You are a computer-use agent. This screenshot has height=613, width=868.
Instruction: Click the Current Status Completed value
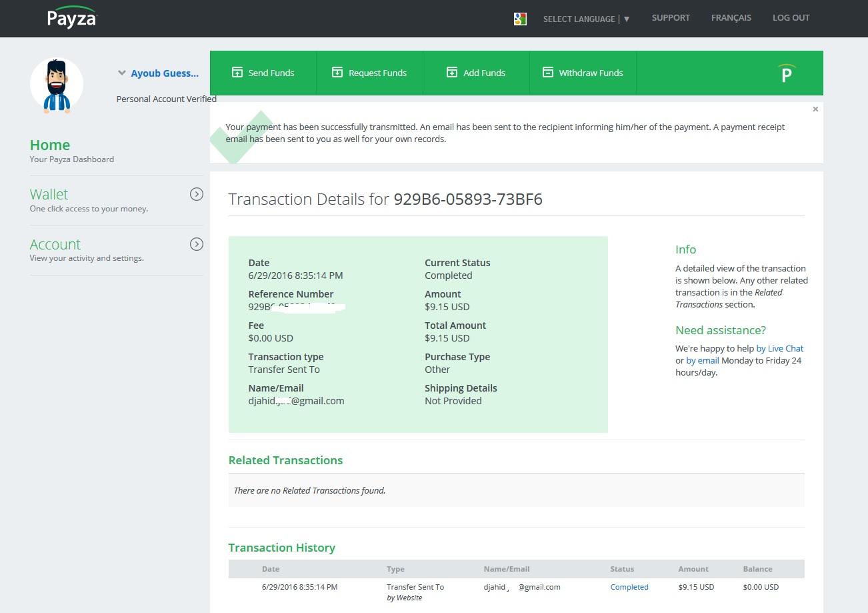point(449,275)
